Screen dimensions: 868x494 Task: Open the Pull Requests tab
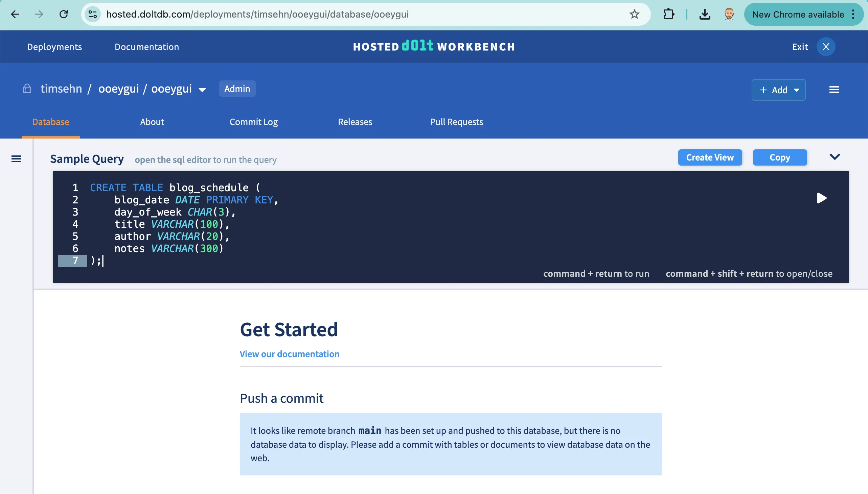pos(456,122)
